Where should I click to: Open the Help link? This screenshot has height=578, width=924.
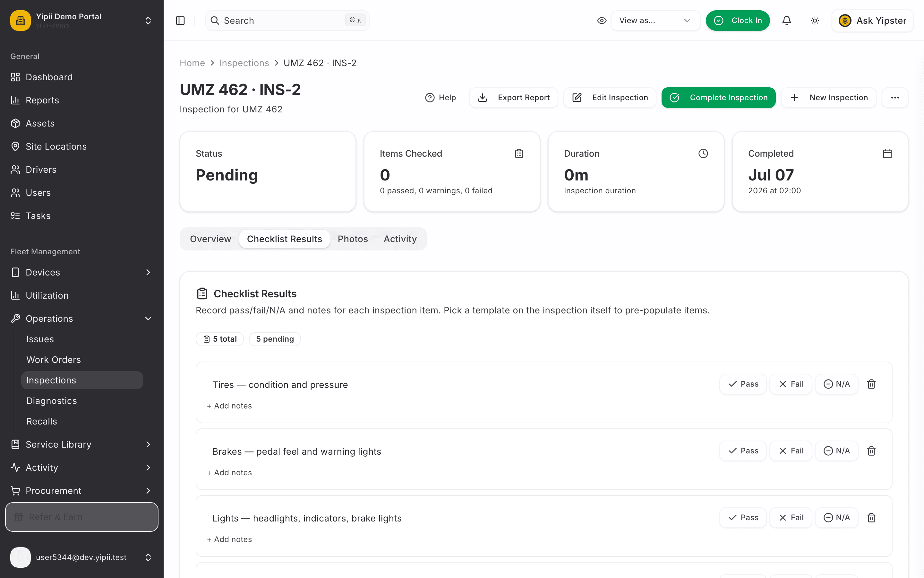440,98
